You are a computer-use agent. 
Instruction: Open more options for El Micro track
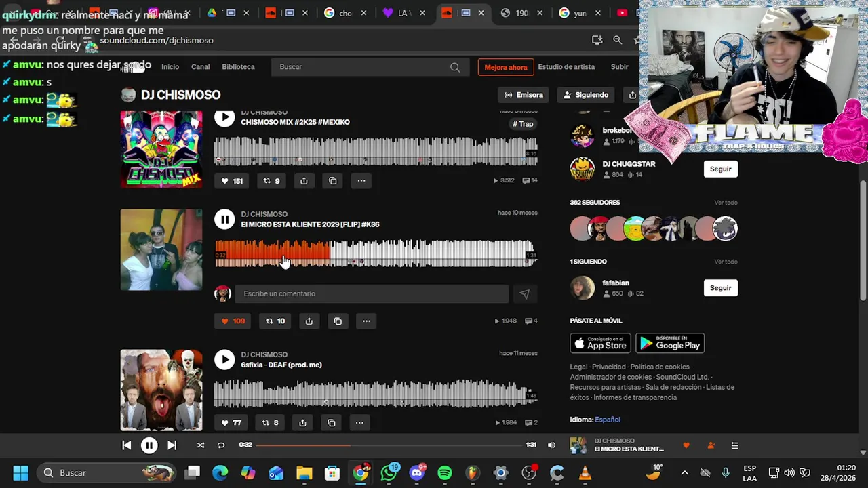click(x=366, y=321)
